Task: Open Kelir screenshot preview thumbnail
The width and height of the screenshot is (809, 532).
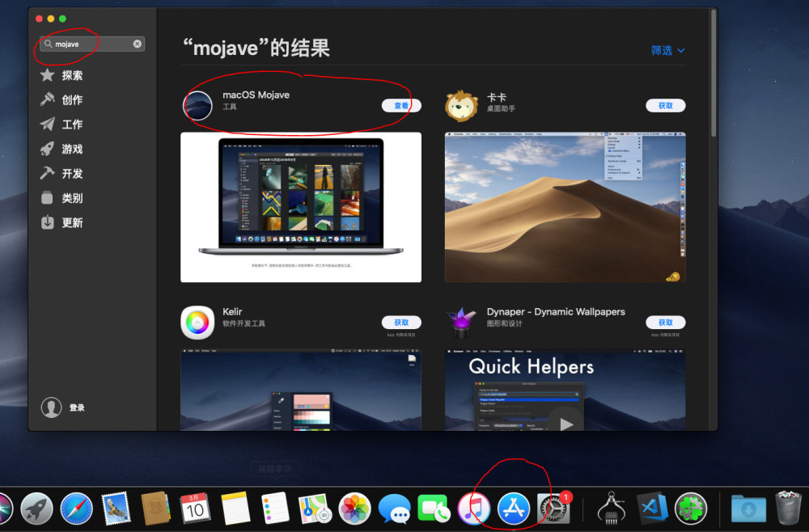Action: [x=301, y=390]
